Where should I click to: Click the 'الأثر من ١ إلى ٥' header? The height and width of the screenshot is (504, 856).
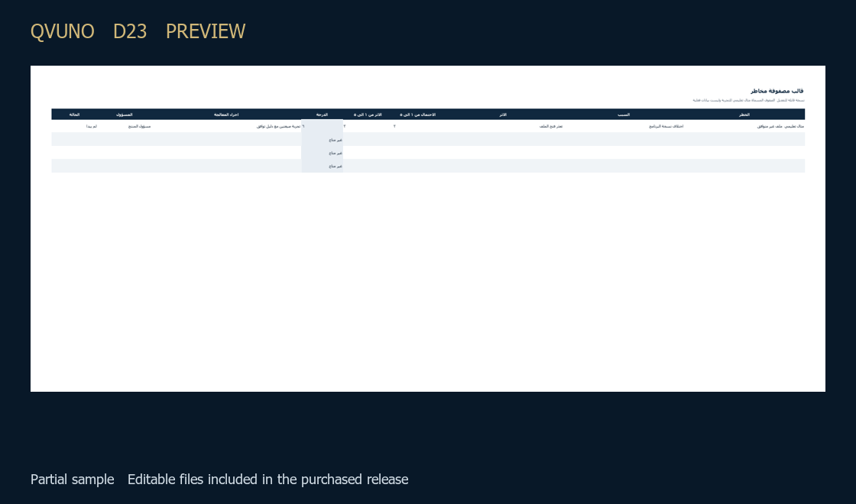[x=368, y=115]
